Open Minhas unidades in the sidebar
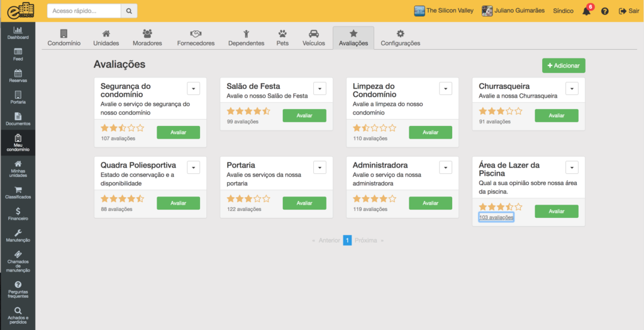Screen dimensions: 644x330 click(18, 169)
